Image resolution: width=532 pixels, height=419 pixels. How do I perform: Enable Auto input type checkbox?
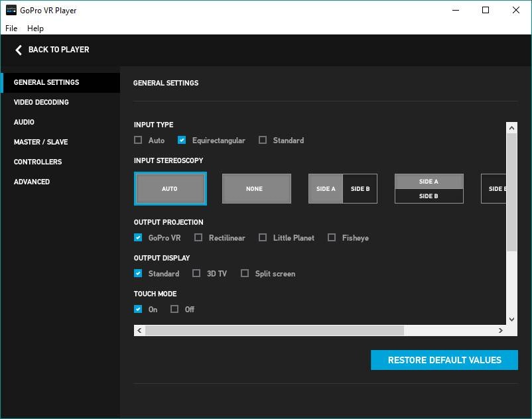tap(138, 140)
